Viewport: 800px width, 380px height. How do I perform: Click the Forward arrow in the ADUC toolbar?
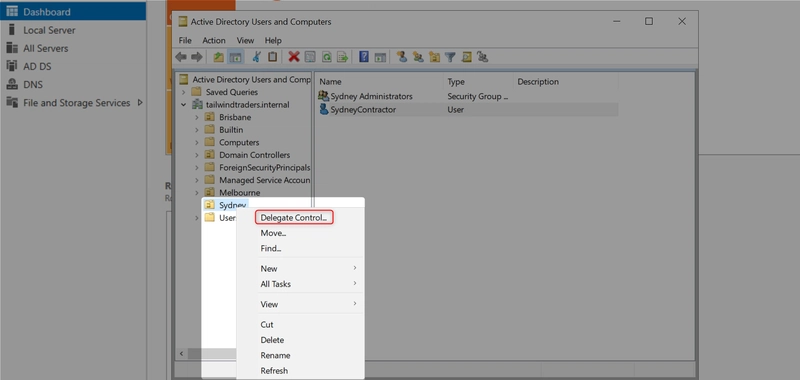[196, 57]
